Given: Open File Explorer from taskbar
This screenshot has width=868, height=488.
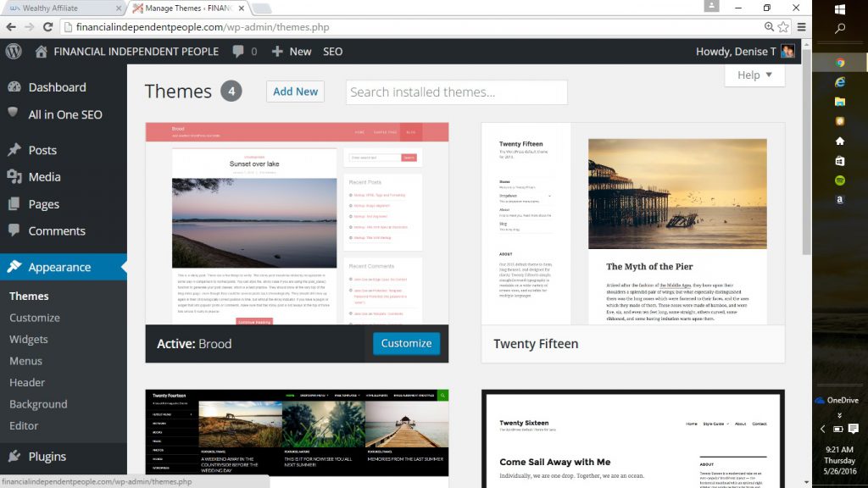Looking at the screenshot, I should [840, 102].
